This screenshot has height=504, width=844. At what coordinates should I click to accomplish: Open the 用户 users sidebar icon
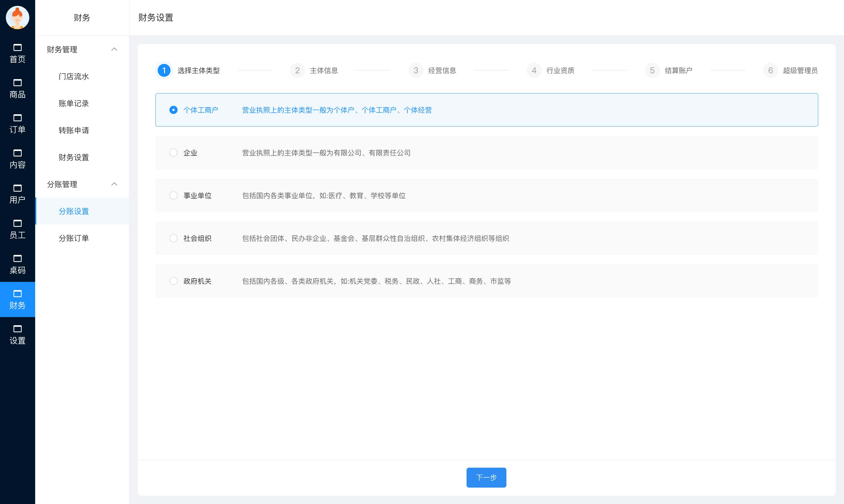coord(17,194)
